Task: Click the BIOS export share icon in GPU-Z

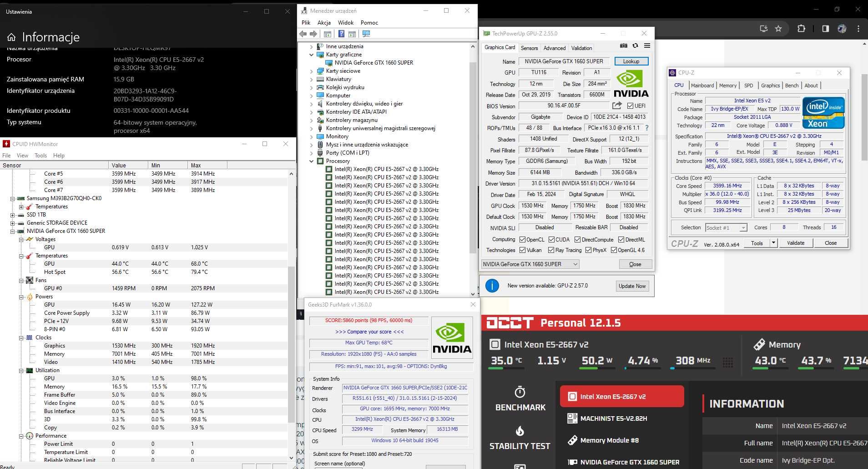Action: [617, 106]
